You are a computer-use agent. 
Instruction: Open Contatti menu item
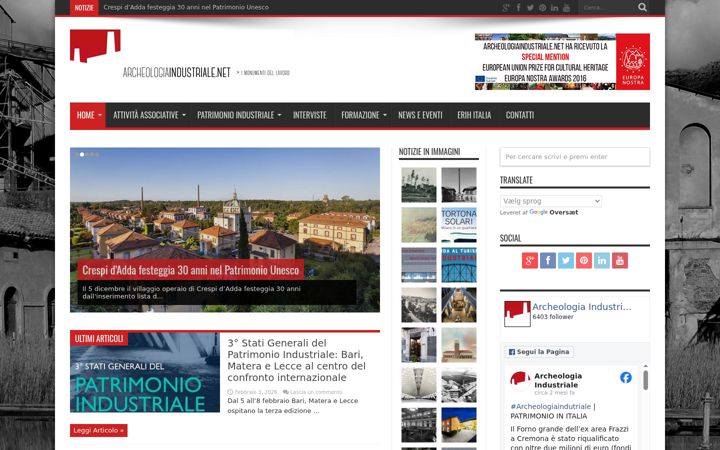pos(520,115)
